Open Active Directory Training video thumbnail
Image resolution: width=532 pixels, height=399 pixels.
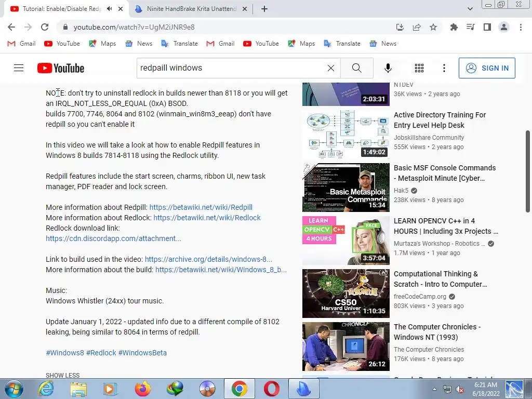coord(345,135)
